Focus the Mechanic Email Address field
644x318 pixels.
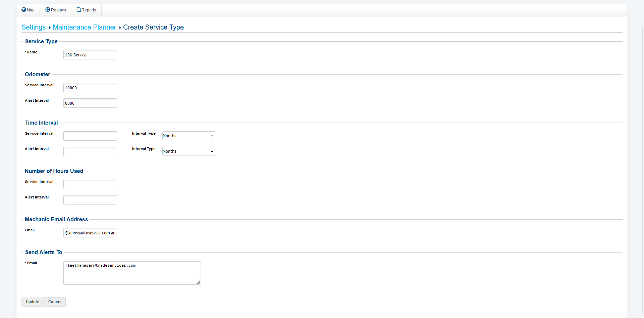(90, 233)
